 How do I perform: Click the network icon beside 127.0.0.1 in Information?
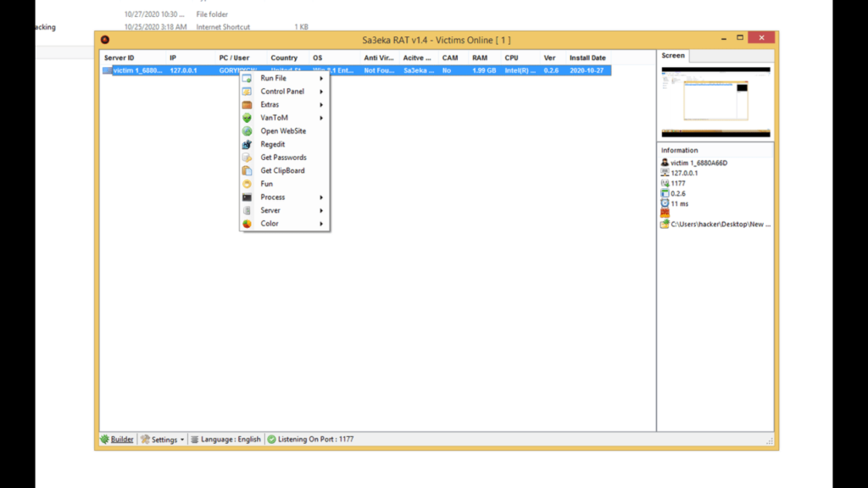click(x=665, y=173)
